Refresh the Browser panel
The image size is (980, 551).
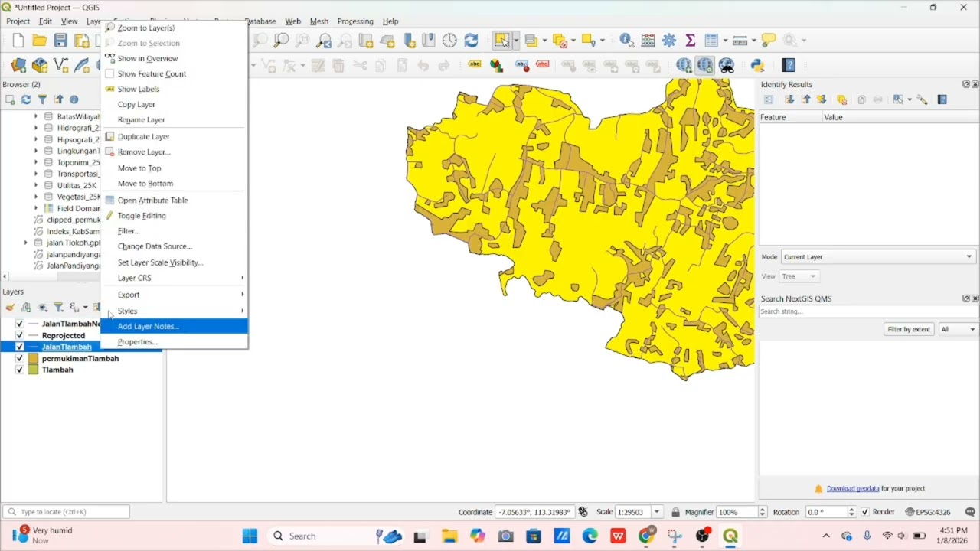(26, 99)
